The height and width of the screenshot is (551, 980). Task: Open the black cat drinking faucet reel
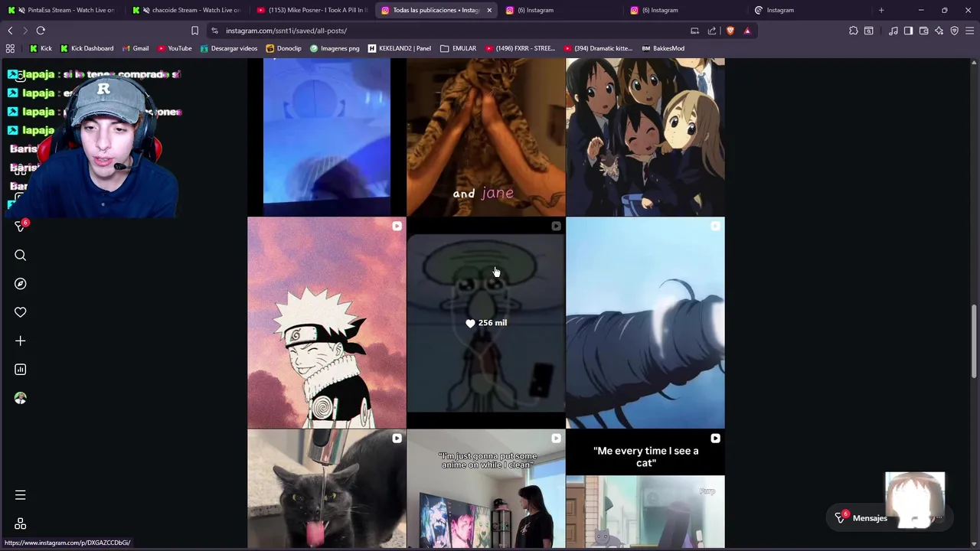click(x=327, y=489)
